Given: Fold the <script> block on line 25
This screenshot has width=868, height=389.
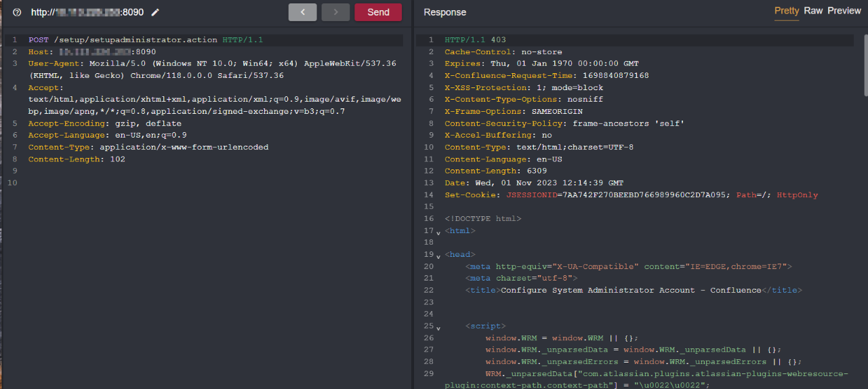Looking at the screenshot, I should [438, 327].
